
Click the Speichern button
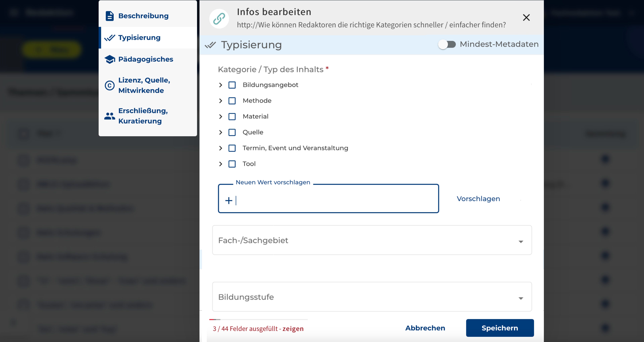click(x=499, y=328)
